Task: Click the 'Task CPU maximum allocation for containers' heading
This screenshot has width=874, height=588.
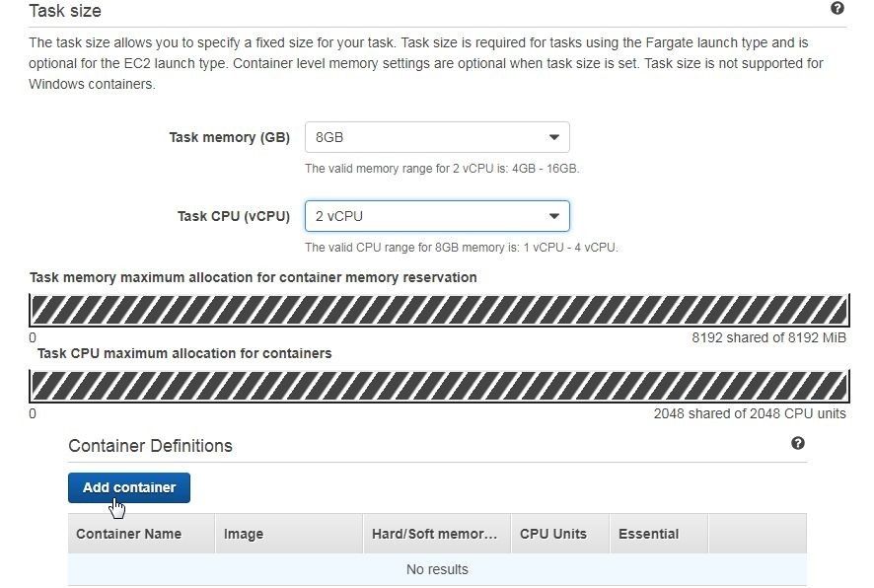Action: [184, 353]
